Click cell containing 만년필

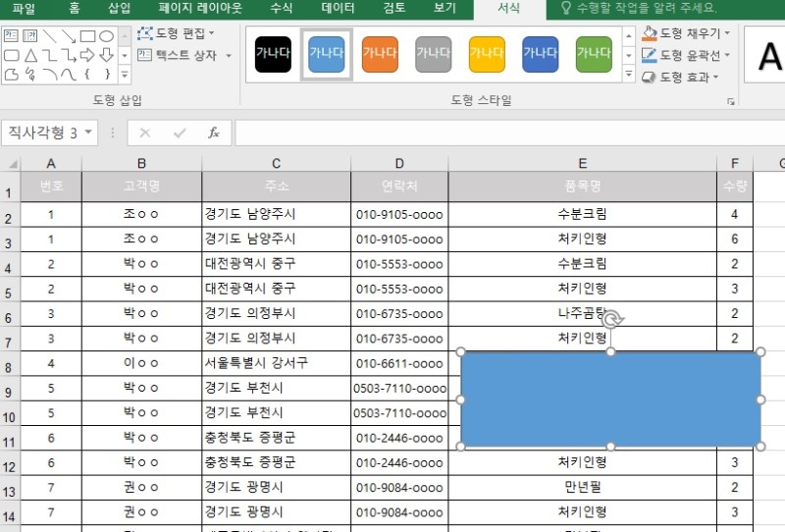582,488
